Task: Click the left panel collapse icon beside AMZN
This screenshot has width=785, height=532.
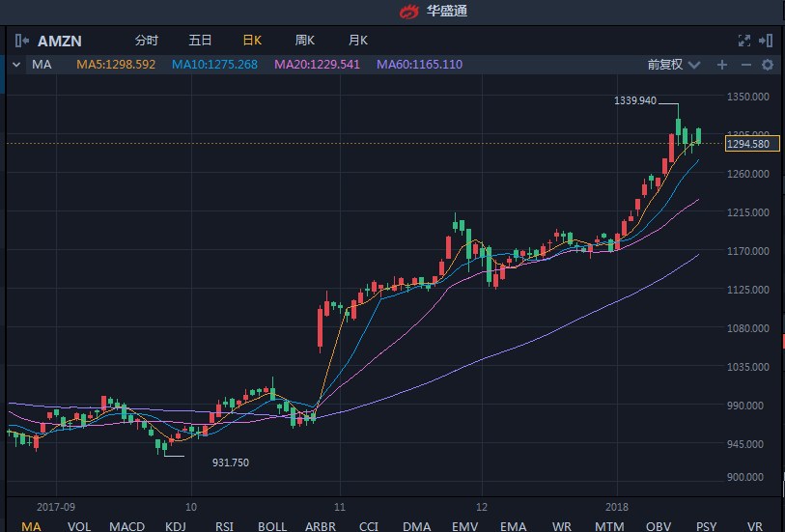Action: (x=22, y=41)
